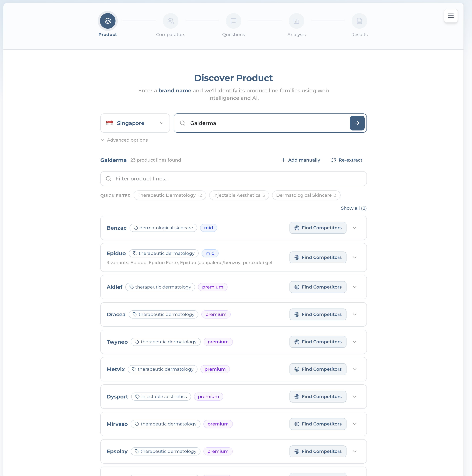Focus the Filter product lines field
The height and width of the screenshot is (476, 472).
pyautogui.click(x=233, y=179)
